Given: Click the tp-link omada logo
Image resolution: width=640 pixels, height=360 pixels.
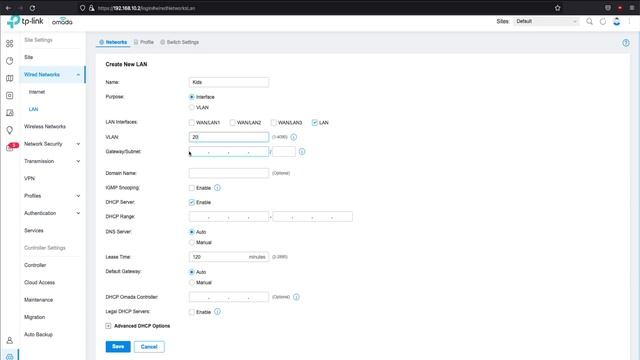Looking at the screenshot, I should [40, 21].
